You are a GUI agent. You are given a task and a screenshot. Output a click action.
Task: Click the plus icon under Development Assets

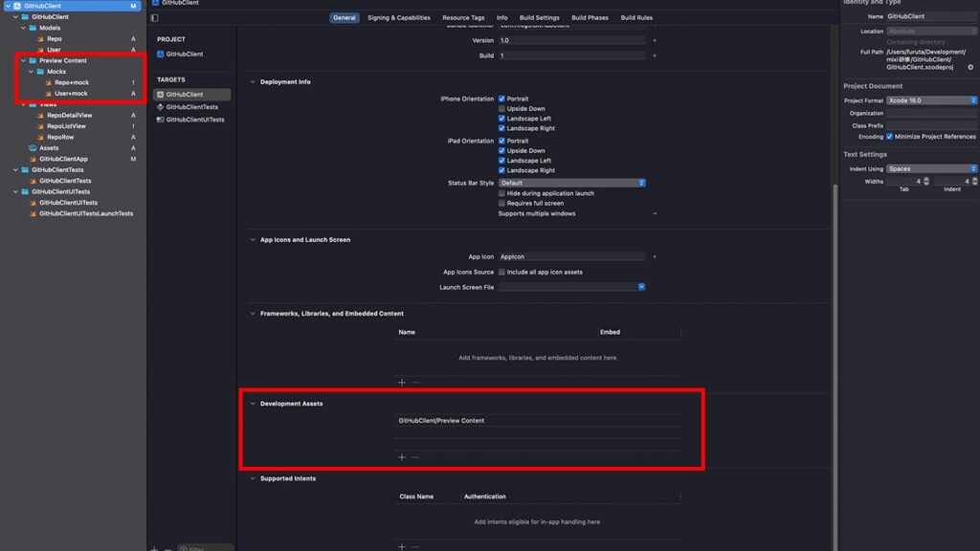[x=402, y=457]
